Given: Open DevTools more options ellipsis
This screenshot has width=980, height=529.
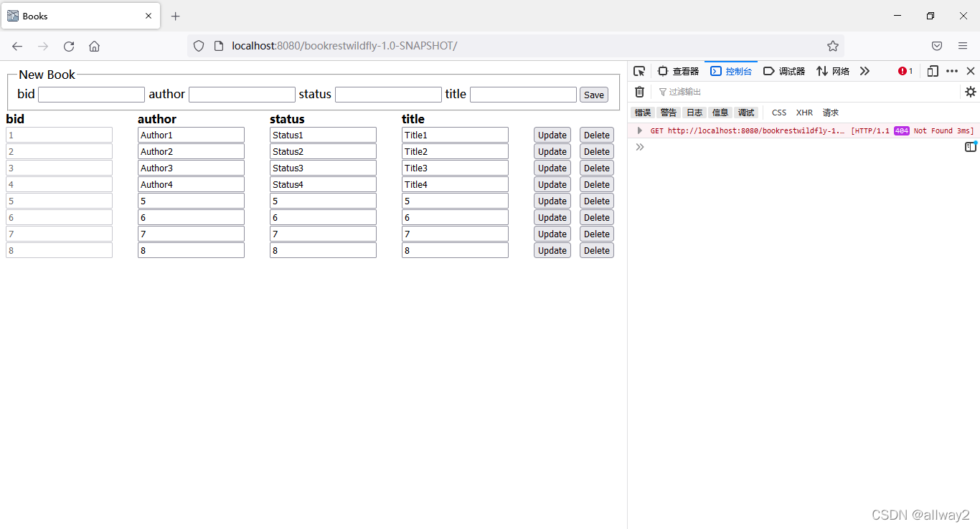Looking at the screenshot, I should (x=952, y=71).
